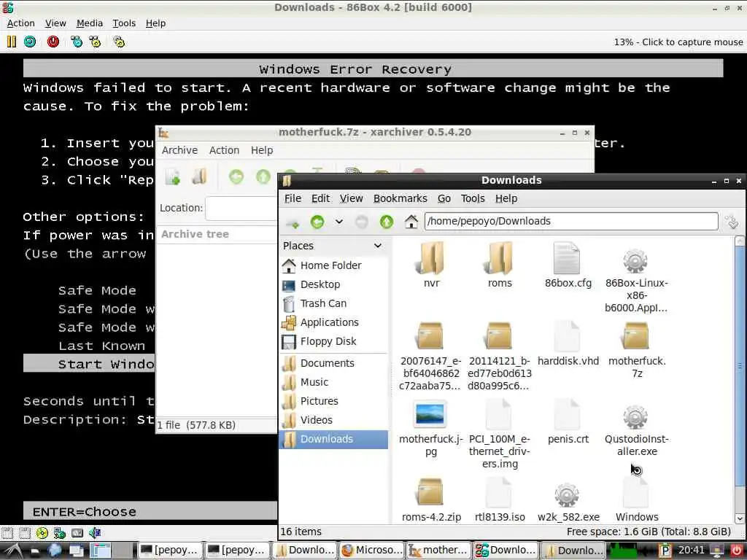Click the web browser launcher on taskbar
The width and height of the screenshot is (747, 560).
(x=55, y=551)
